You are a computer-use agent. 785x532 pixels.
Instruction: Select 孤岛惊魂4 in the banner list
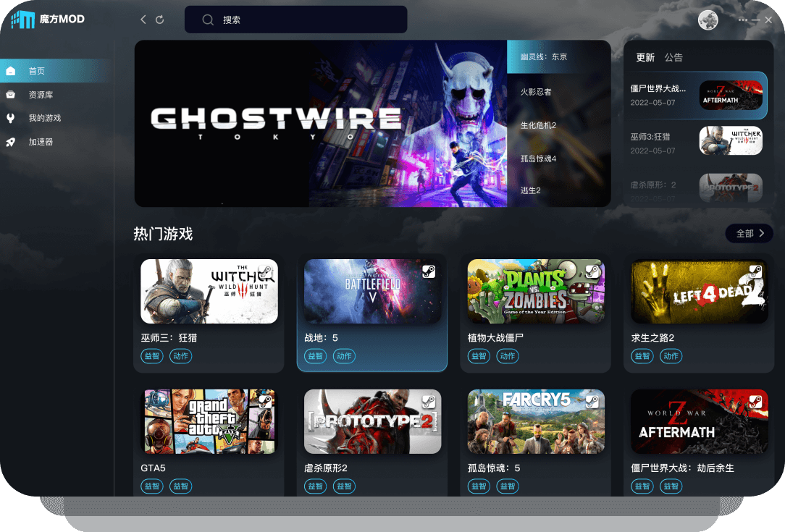coord(538,159)
